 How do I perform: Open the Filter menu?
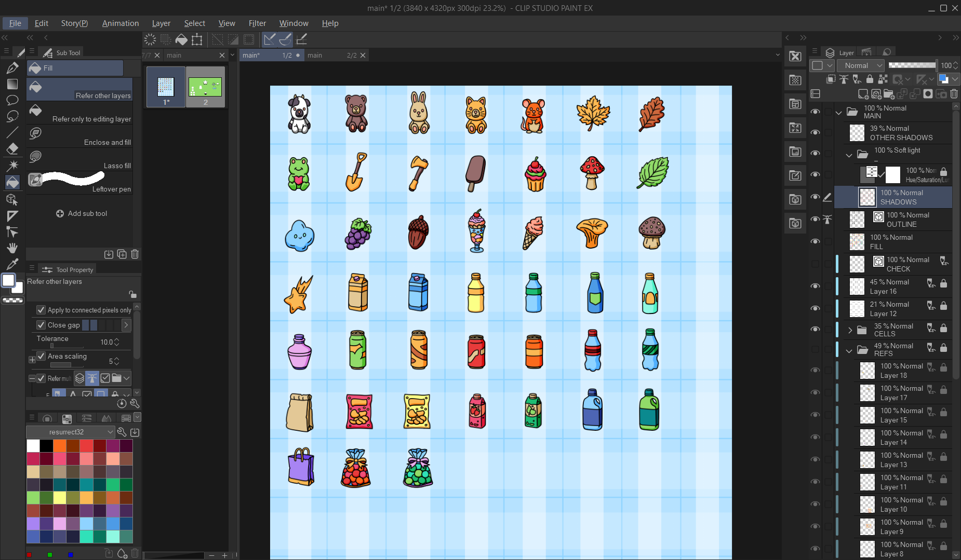(x=257, y=23)
